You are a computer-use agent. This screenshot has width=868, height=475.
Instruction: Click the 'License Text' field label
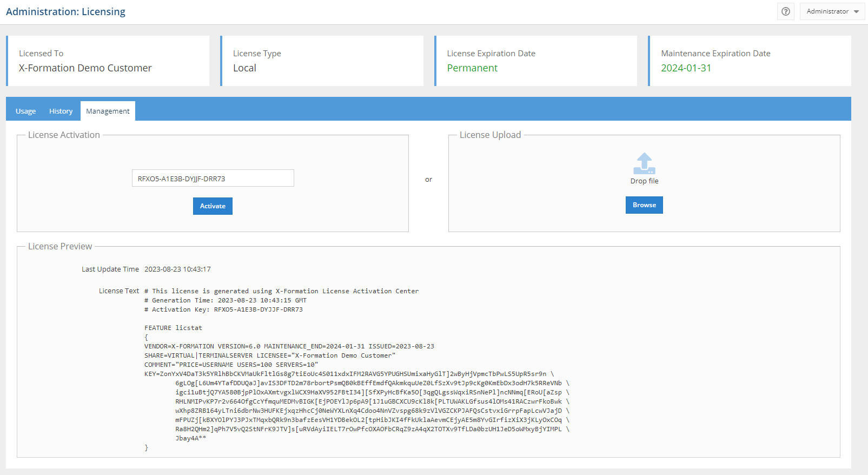pos(119,291)
